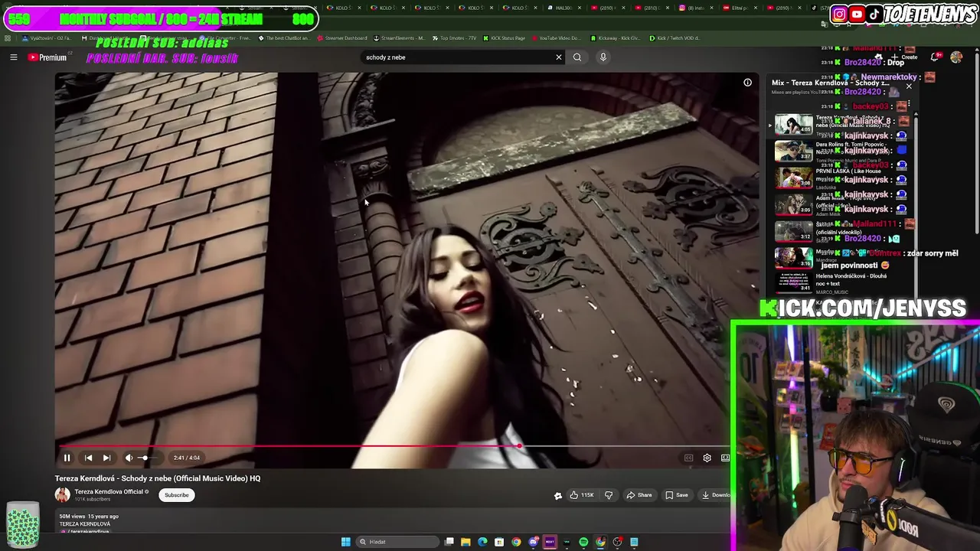Run search with magnifier button

(x=577, y=57)
